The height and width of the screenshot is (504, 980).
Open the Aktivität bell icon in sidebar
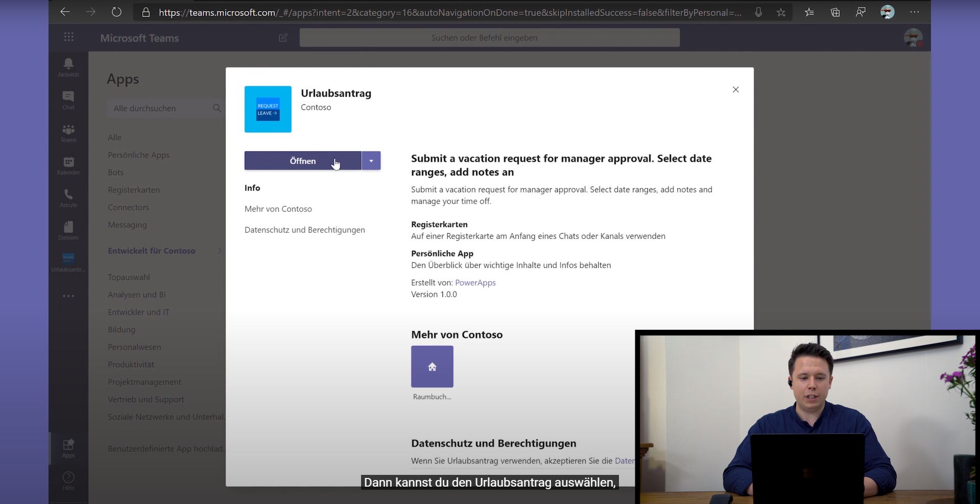point(68,66)
